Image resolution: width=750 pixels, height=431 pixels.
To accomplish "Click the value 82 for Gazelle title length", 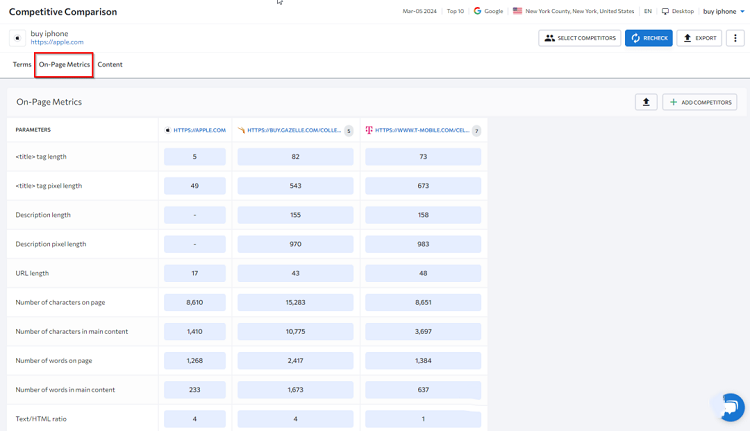I will tap(296, 156).
